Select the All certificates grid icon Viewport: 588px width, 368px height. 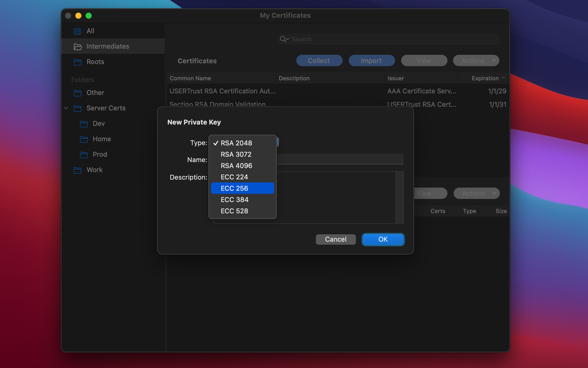tap(77, 31)
